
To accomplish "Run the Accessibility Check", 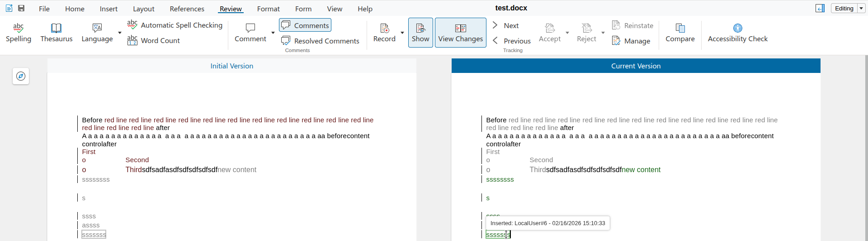I will tap(737, 33).
